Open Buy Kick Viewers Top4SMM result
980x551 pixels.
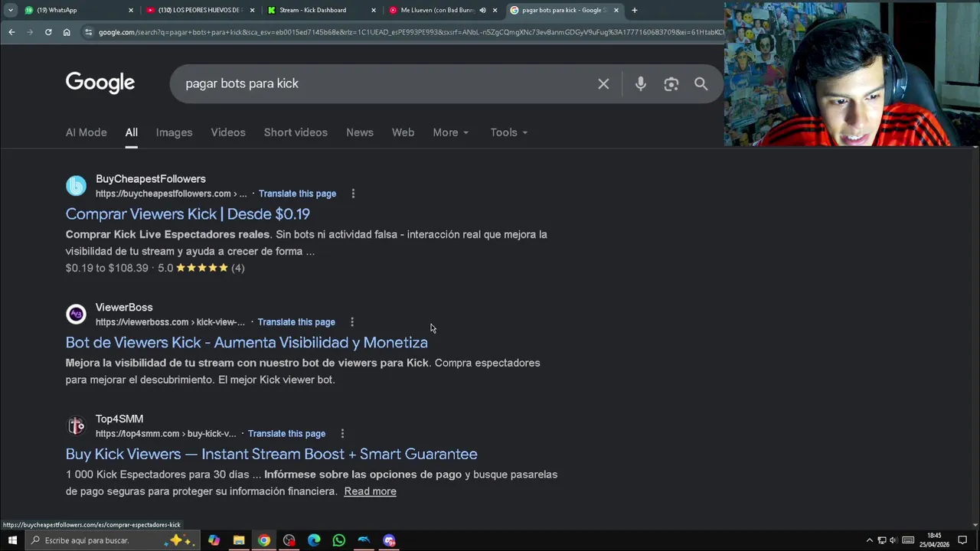pyautogui.click(x=272, y=455)
